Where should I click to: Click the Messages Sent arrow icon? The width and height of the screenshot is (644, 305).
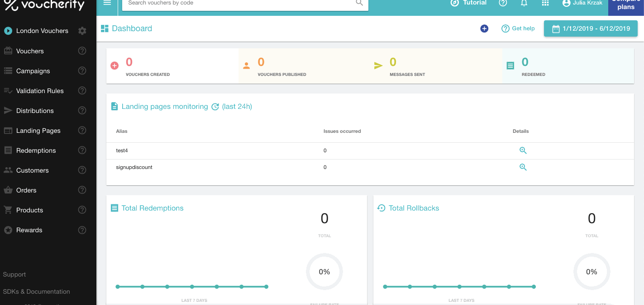pos(378,66)
